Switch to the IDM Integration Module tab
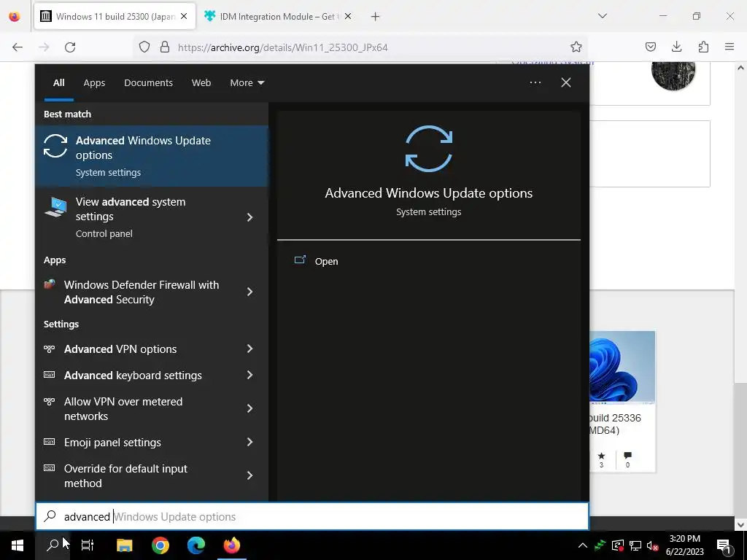Viewport: 747px width, 560px height. point(278,17)
